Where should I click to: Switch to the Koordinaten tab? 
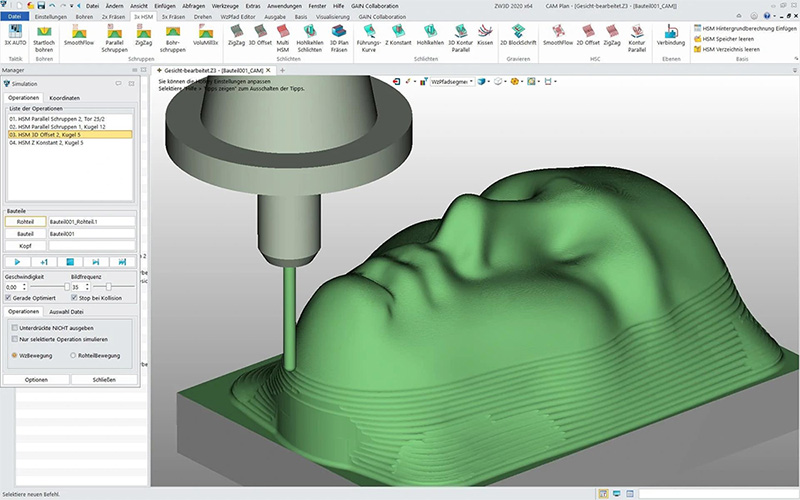[x=65, y=98]
